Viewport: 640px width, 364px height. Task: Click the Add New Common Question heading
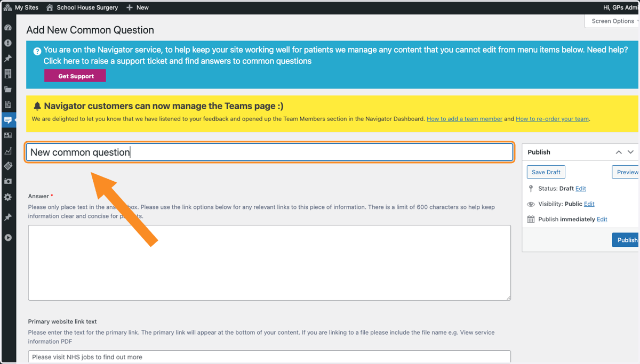point(90,30)
